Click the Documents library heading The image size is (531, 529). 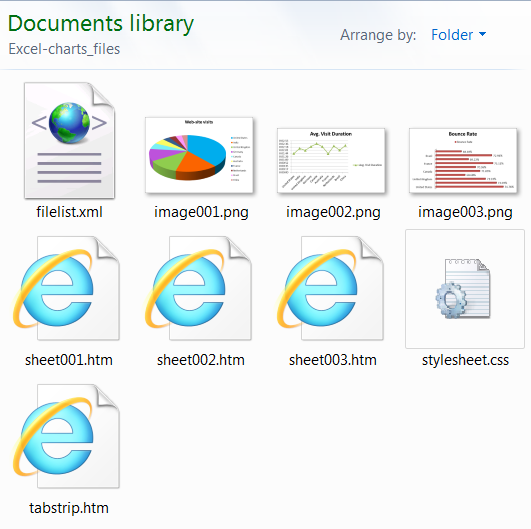[x=101, y=24]
